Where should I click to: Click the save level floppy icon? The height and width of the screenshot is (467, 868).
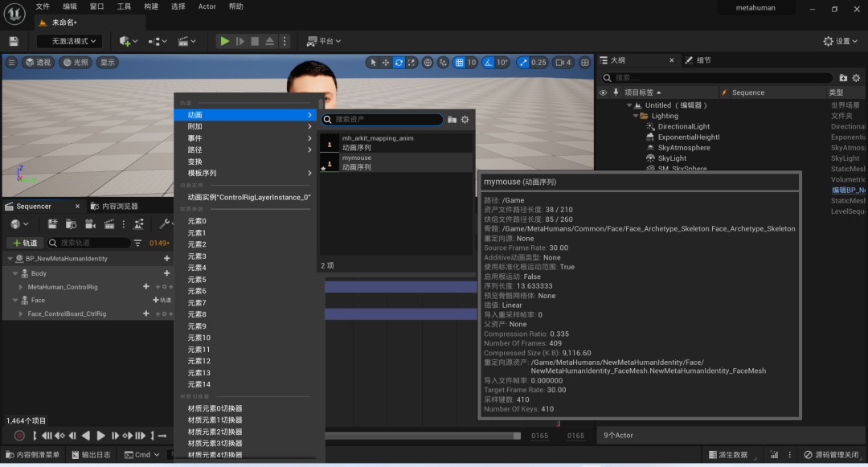tap(14, 41)
